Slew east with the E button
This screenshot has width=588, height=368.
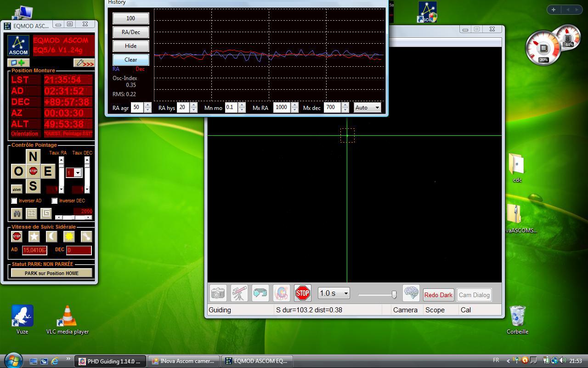(x=47, y=171)
